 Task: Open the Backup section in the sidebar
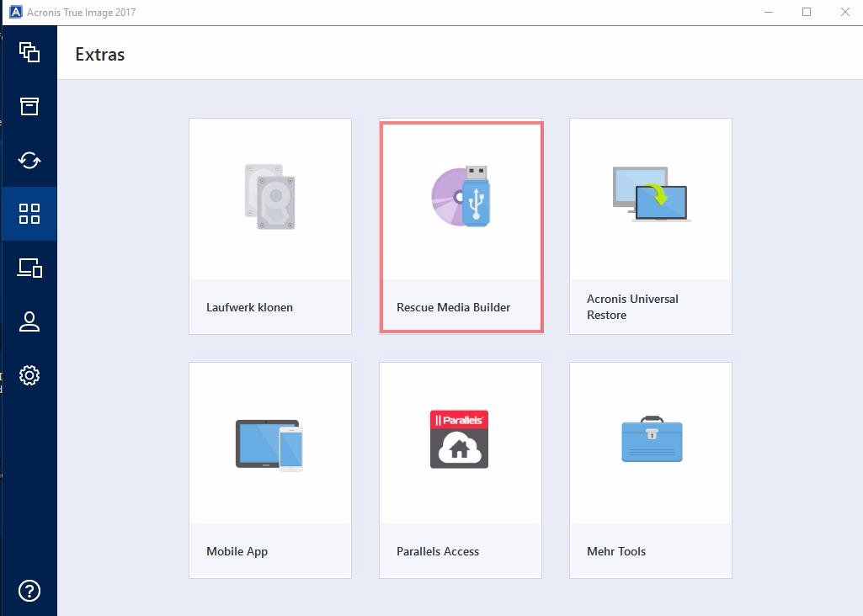pyautogui.click(x=29, y=52)
